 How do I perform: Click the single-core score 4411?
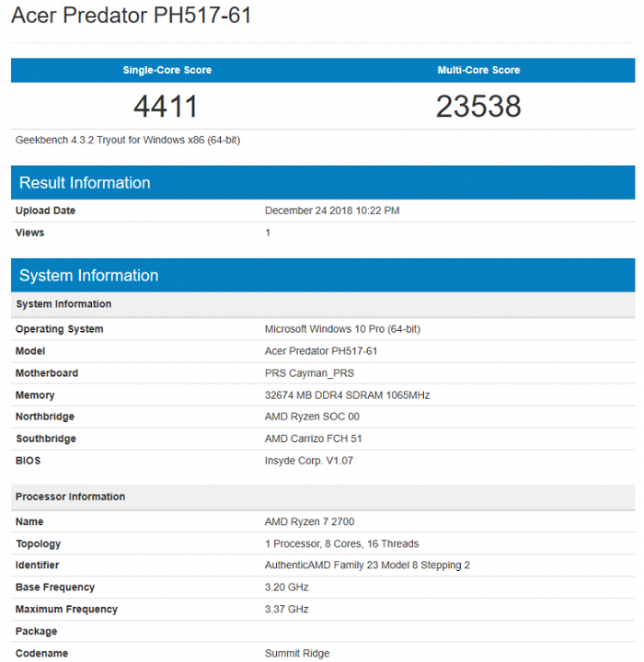pyautogui.click(x=166, y=106)
